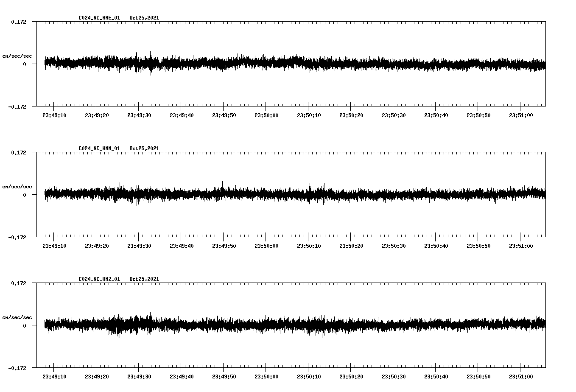Click the 23:50:20 time label under HNN plot
The height and width of the screenshot is (392, 576).
coord(351,246)
